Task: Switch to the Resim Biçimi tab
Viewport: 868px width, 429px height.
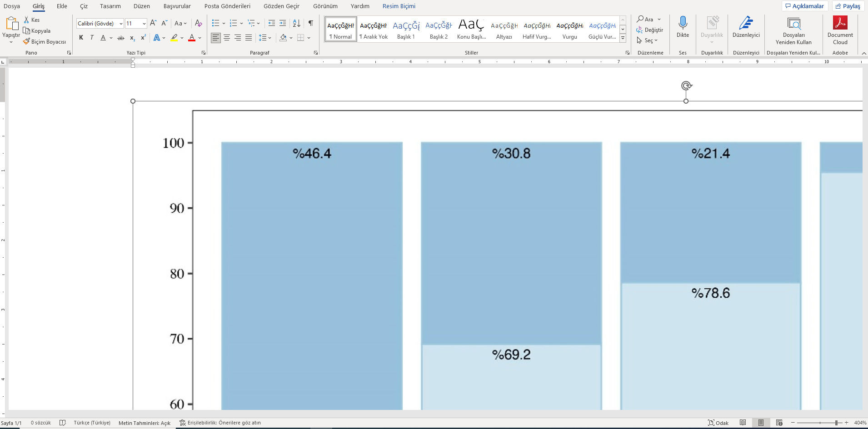Action: point(399,6)
